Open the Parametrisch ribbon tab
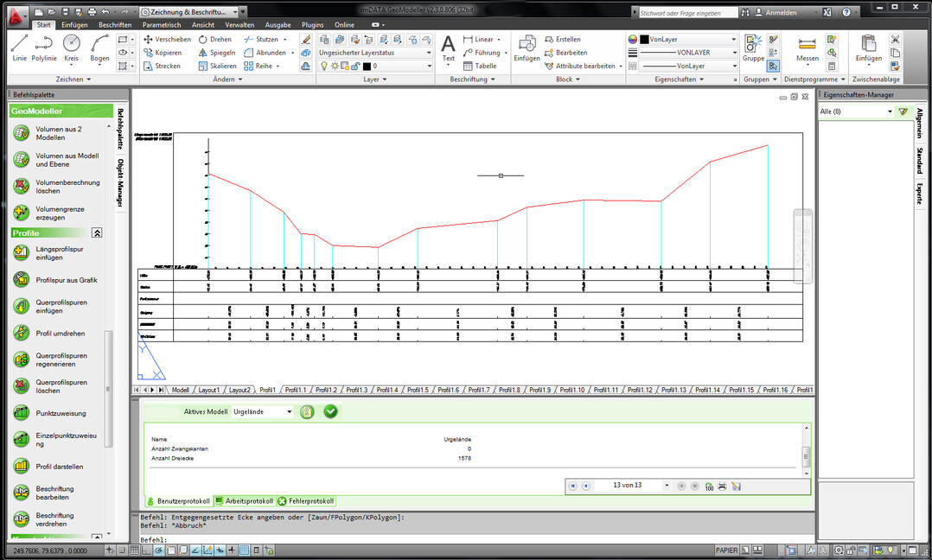 click(162, 25)
